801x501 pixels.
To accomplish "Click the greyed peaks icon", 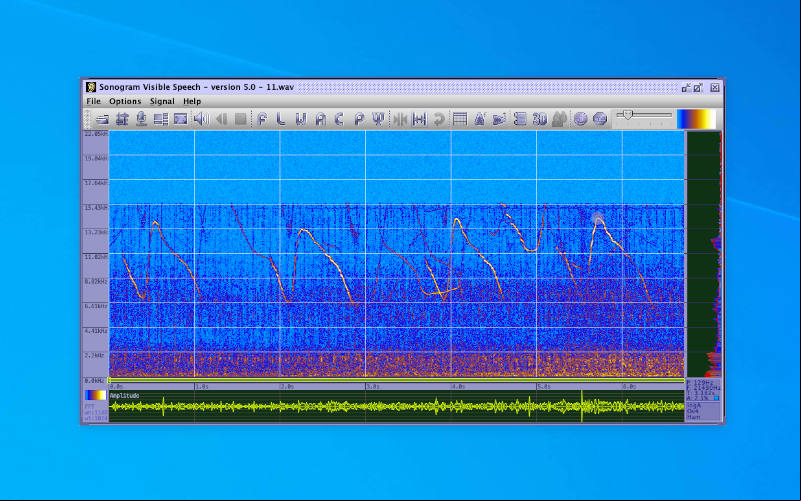I will point(559,120).
